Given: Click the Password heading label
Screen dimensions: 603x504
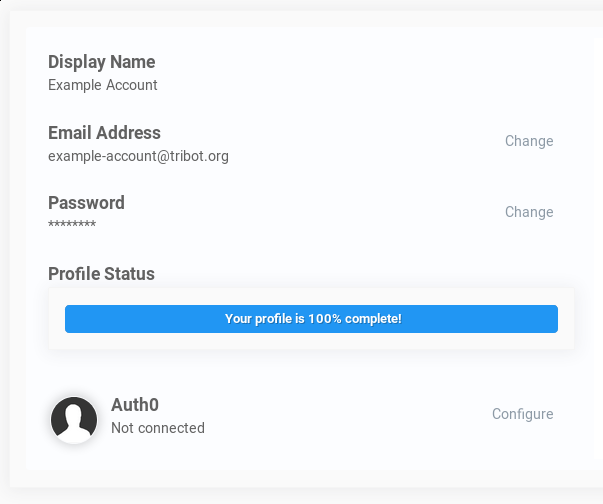Looking at the screenshot, I should [86, 203].
